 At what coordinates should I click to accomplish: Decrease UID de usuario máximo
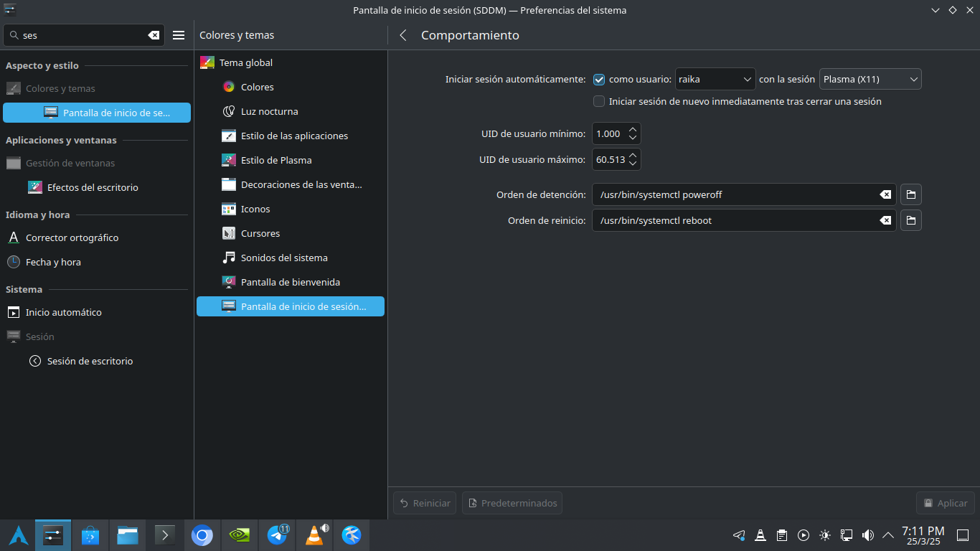(x=632, y=164)
